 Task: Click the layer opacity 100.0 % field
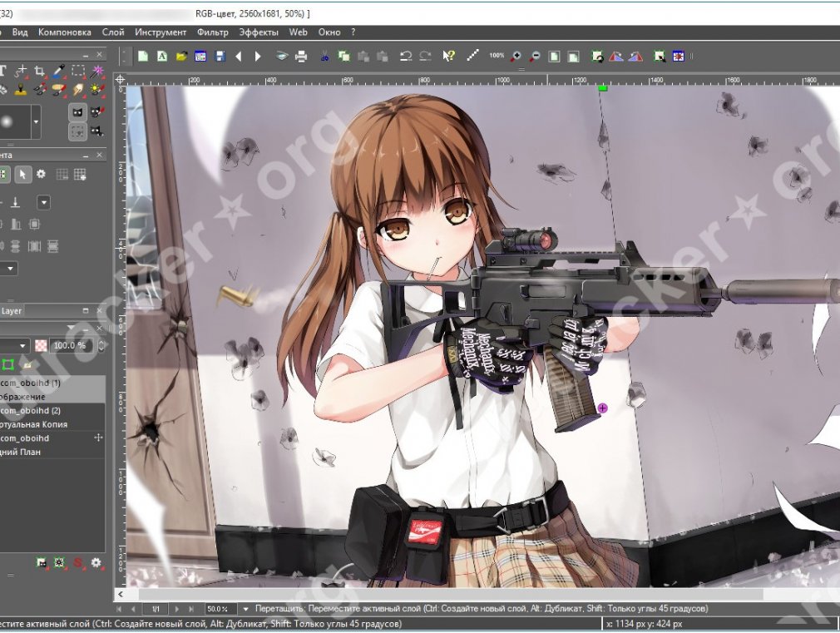tap(70, 346)
